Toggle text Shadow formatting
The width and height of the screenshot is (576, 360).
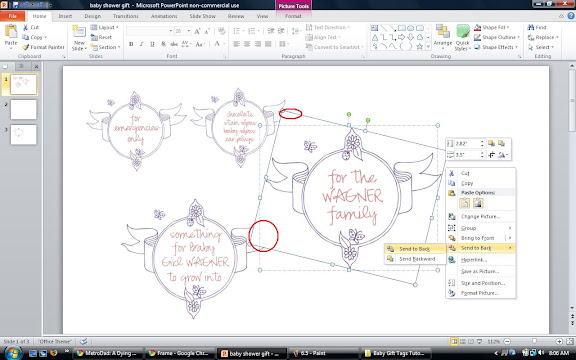[163, 44]
